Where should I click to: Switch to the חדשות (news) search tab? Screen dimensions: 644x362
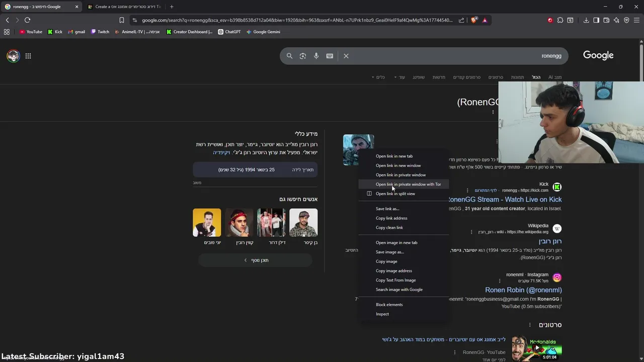(x=439, y=77)
